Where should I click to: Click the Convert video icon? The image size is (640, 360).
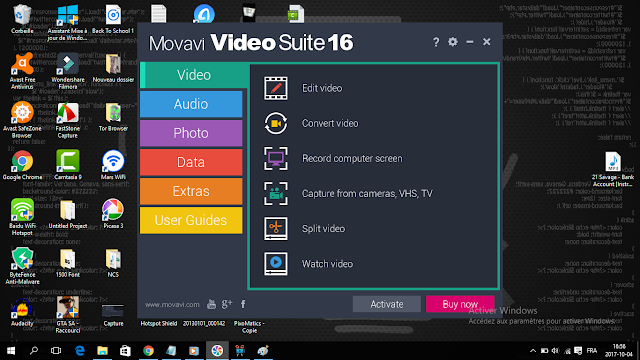point(276,123)
